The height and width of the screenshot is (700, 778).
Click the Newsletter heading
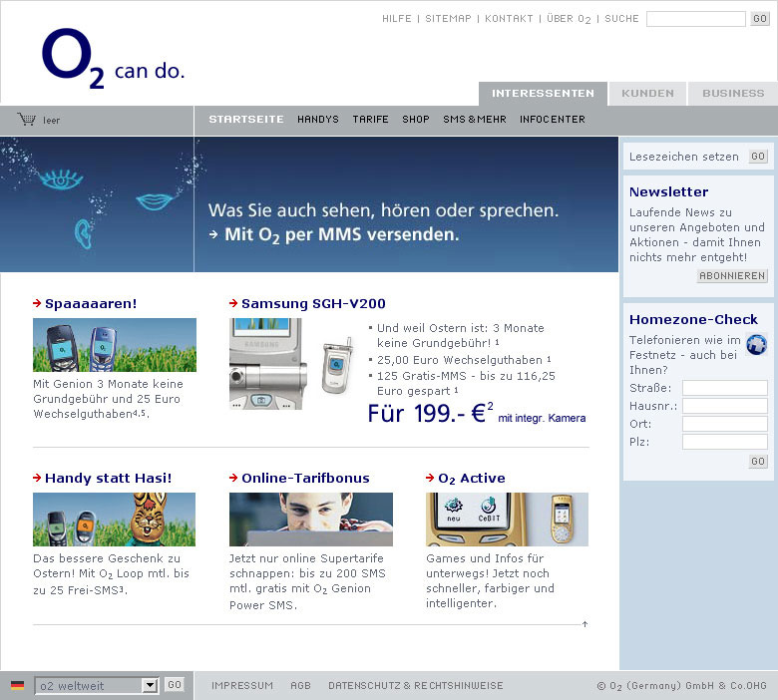click(x=668, y=191)
